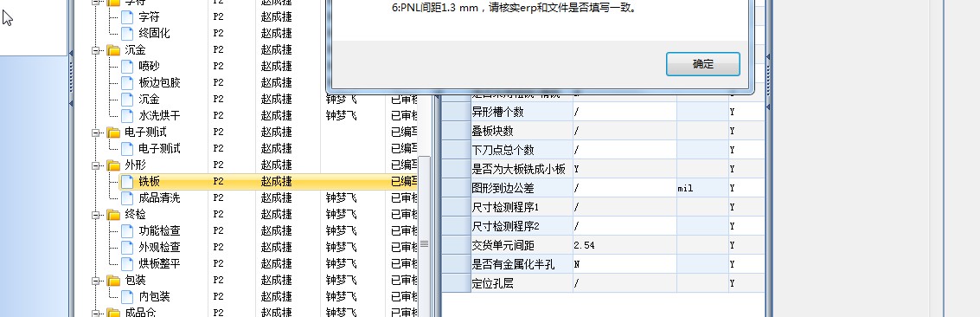
Task: Click the 尺寸检测程序1 parameter cell
Action: coord(522,207)
